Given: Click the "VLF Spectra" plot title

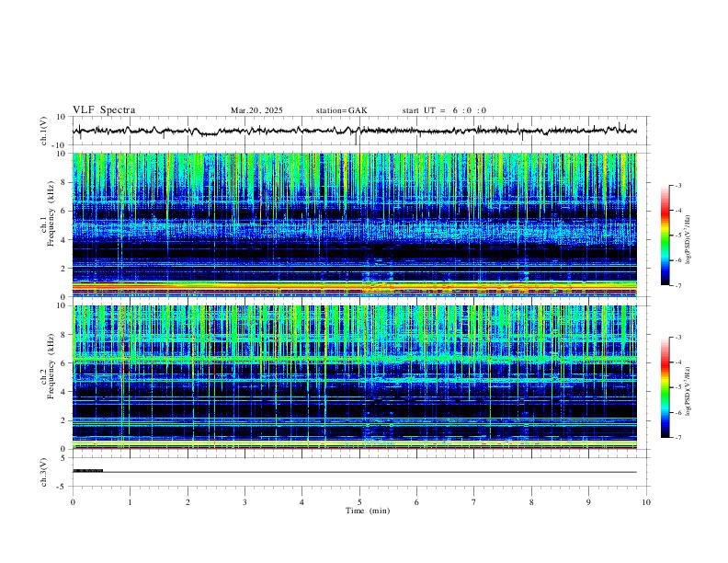Looking at the screenshot, I should (x=104, y=110).
